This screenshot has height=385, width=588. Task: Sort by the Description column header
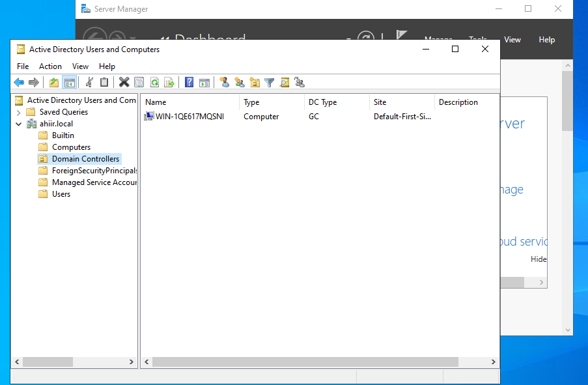467,102
